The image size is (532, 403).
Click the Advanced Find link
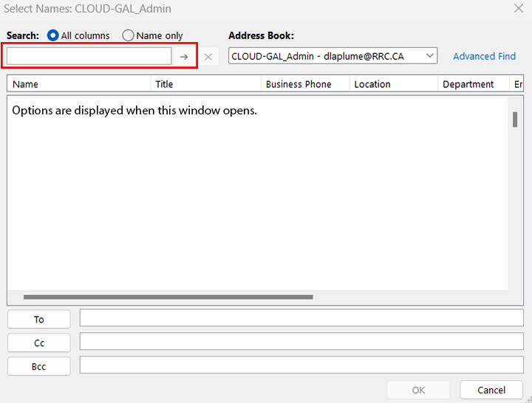coord(484,56)
